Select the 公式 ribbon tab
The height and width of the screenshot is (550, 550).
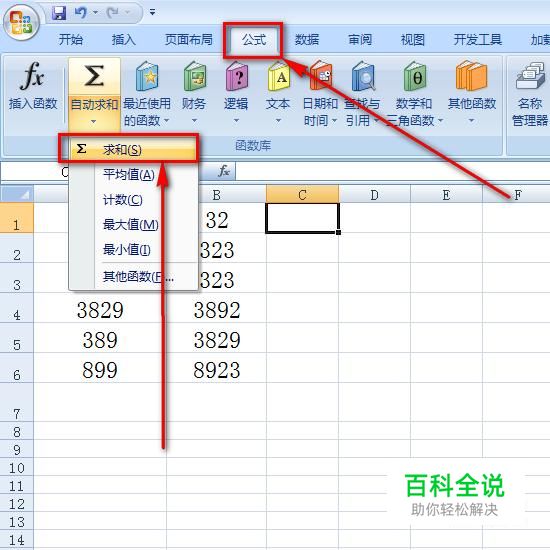(x=254, y=40)
